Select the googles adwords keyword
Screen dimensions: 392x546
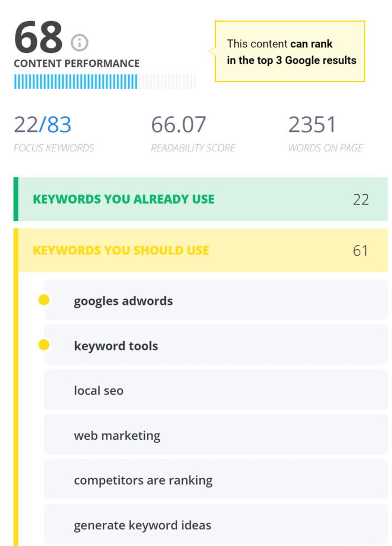coord(123,301)
